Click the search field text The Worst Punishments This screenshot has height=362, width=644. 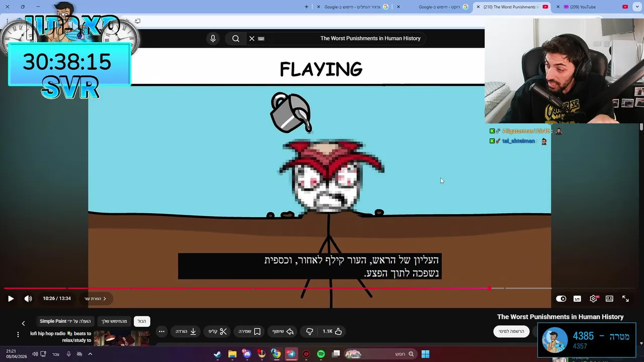pyautogui.click(x=370, y=38)
